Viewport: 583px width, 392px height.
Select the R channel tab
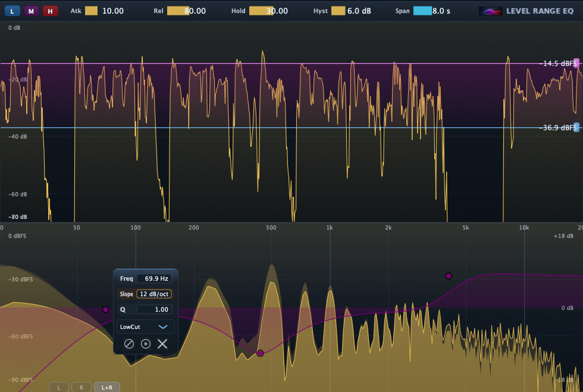point(81,387)
